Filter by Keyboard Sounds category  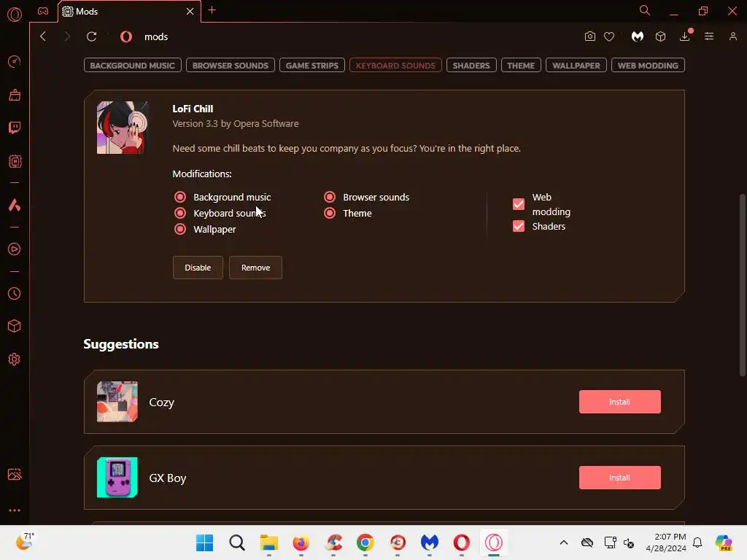[395, 65]
